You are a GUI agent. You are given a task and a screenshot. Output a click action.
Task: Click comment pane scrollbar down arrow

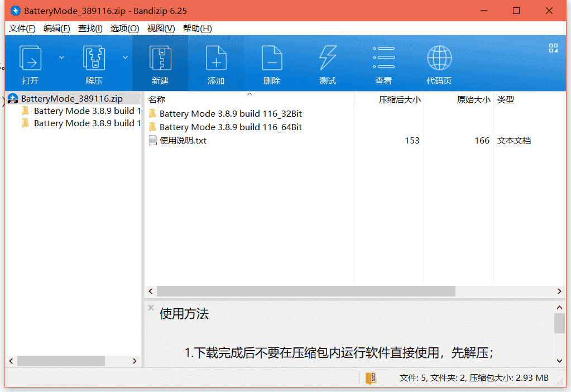point(559,361)
